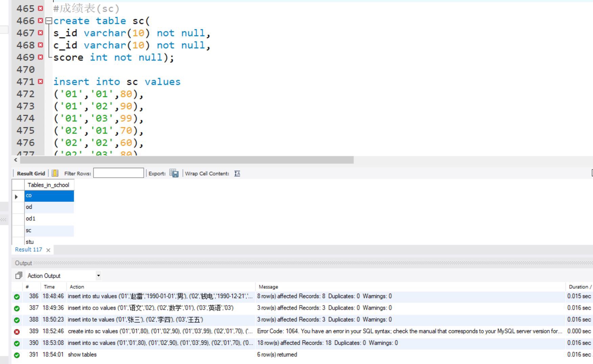593x364 pixels.
Task: Click the error marker on line 469
Action: (41, 57)
